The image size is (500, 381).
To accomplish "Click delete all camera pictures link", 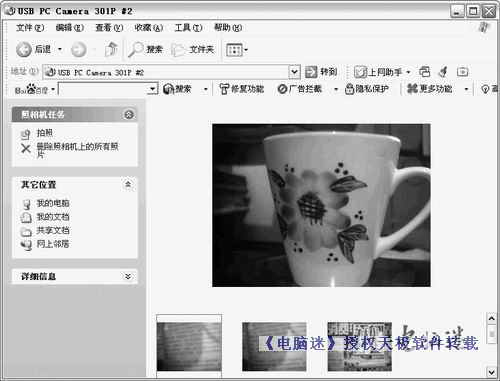I will 77,150.
